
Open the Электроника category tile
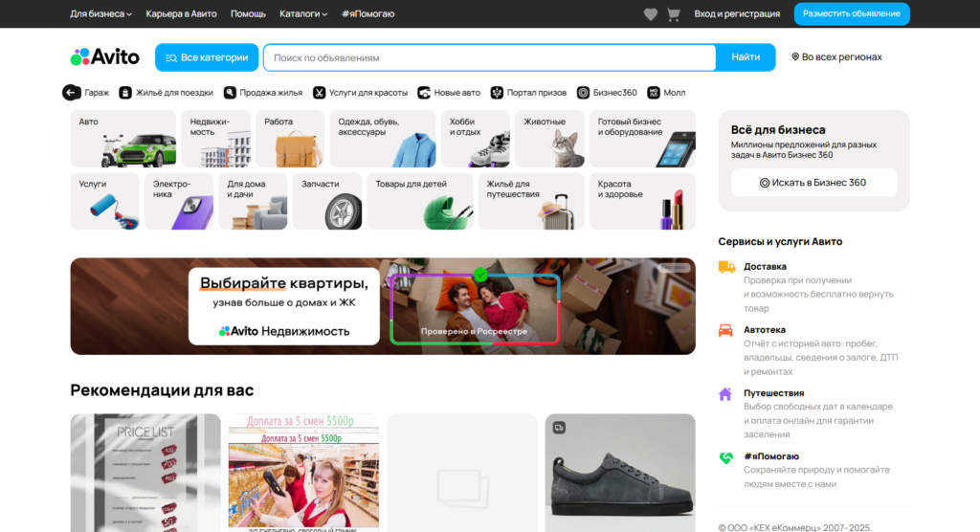(179, 201)
